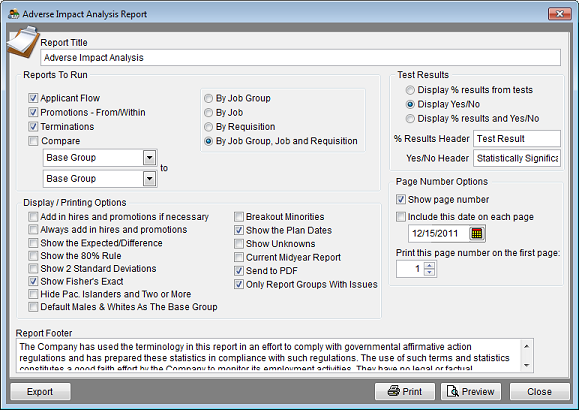
Task: Expand the second Base Group dropdown
Action: coord(150,179)
